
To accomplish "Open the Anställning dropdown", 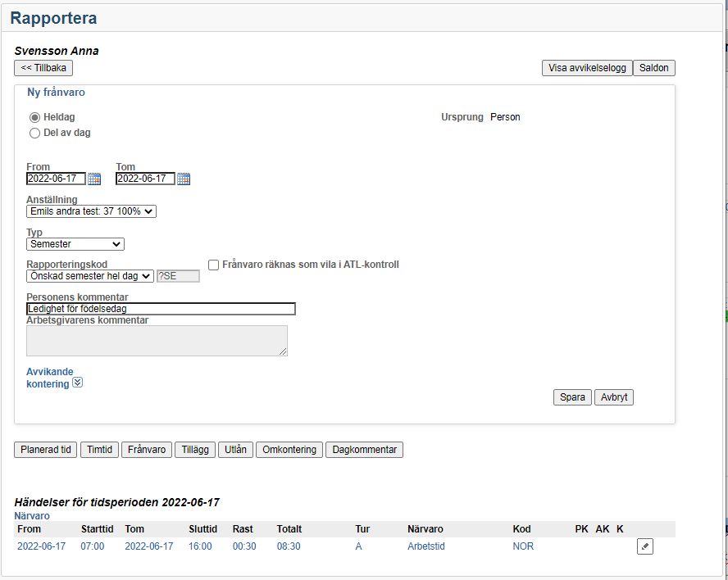I will [x=91, y=211].
